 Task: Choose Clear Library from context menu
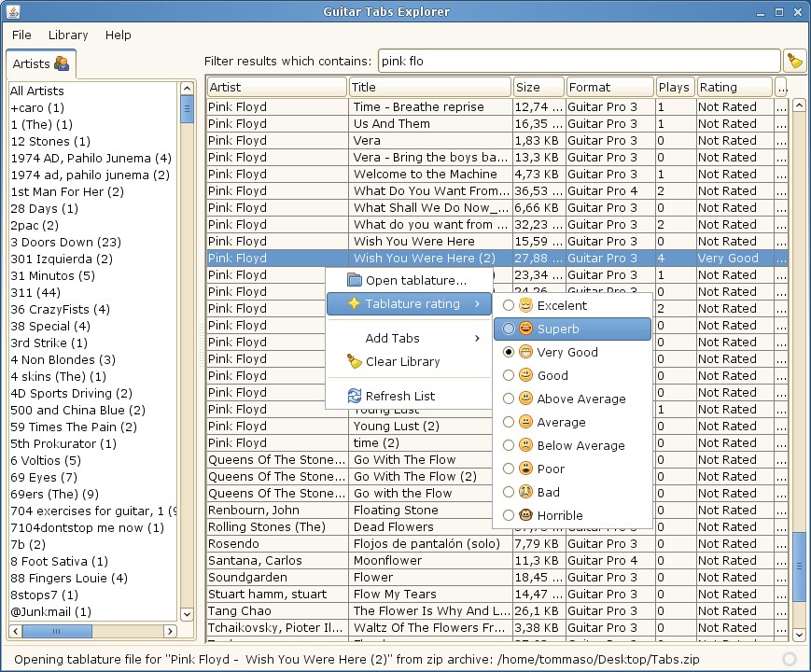point(409,361)
